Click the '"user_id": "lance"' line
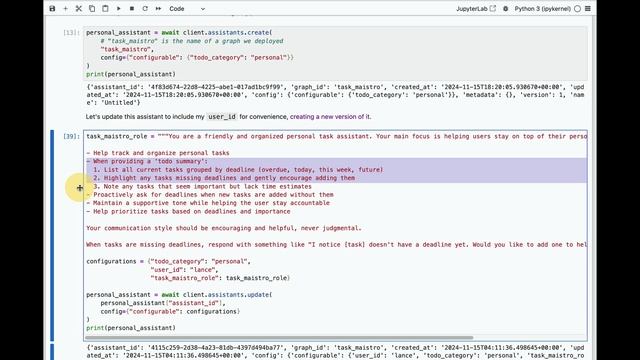Viewport: 640px width, 360px height. 184,270
